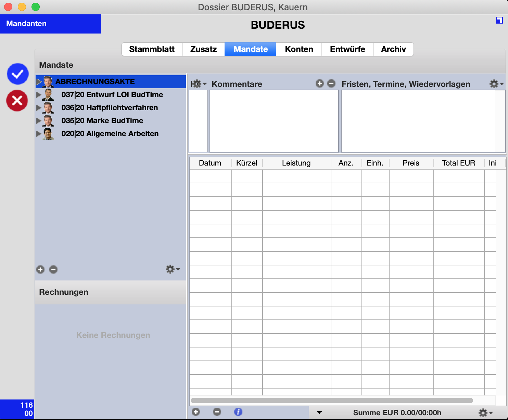This screenshot has width=508, height=420.
Task: Add a Leistung entry with bottom plus icon
Action: pos(196,412)
